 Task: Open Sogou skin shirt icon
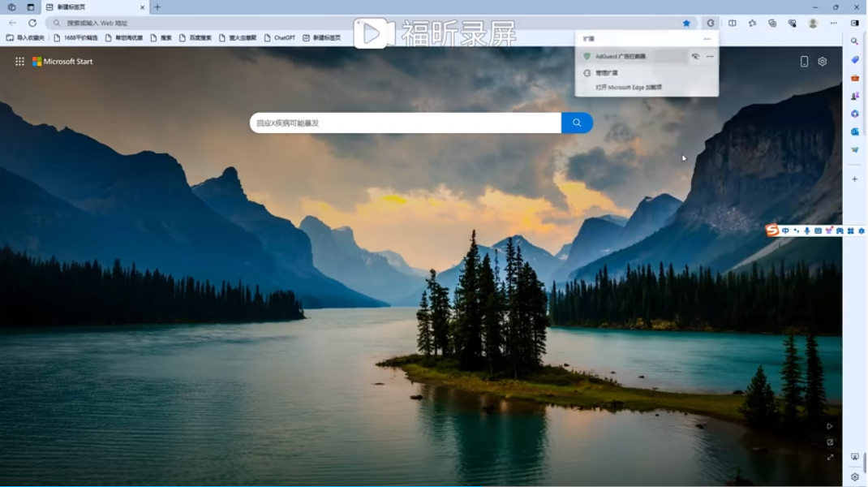pos(829,231)
